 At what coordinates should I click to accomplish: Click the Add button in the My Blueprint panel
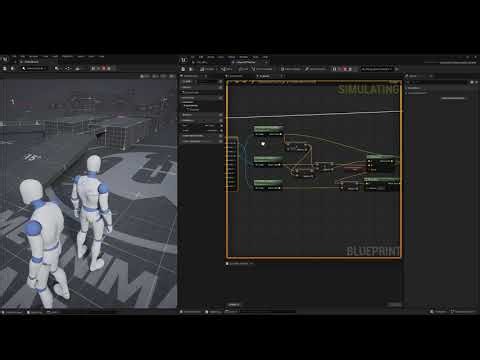(187, 81)
